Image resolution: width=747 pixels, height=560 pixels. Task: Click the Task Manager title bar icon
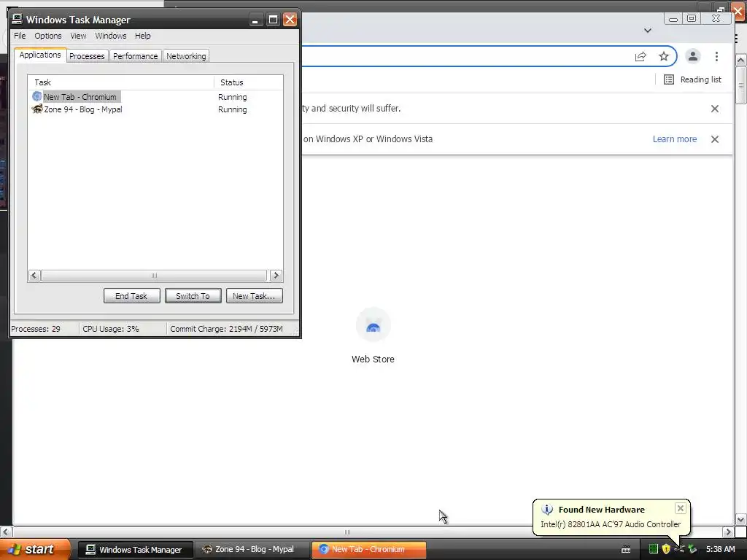pos(18,19)
